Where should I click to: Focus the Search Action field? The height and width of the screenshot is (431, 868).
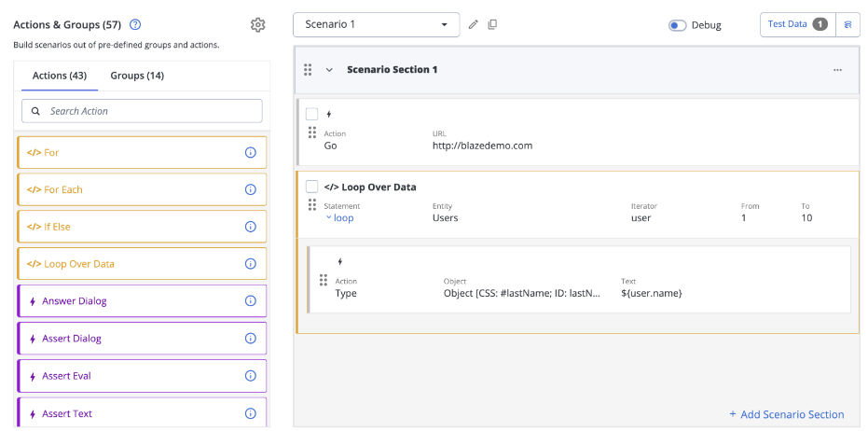click(142, 111)
